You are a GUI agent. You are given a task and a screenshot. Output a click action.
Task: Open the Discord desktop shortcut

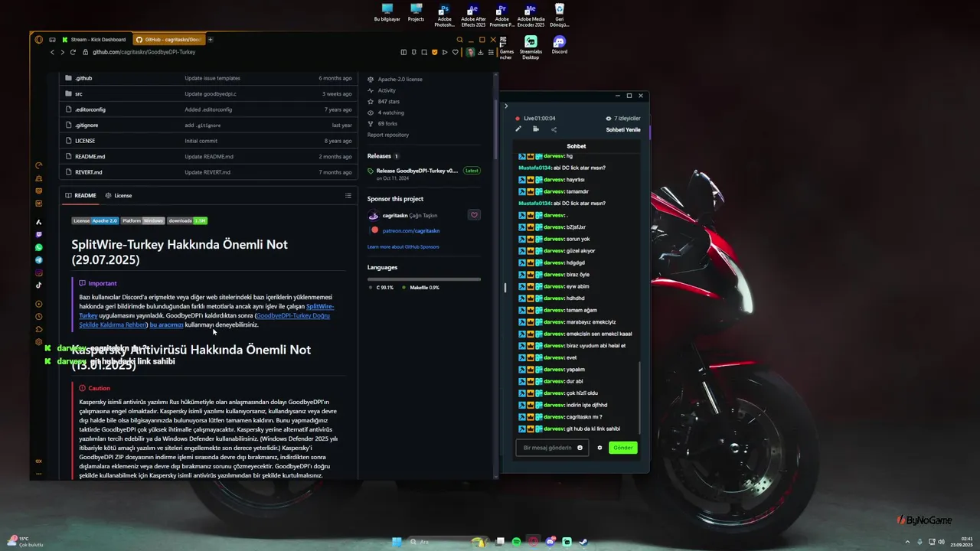560,45
